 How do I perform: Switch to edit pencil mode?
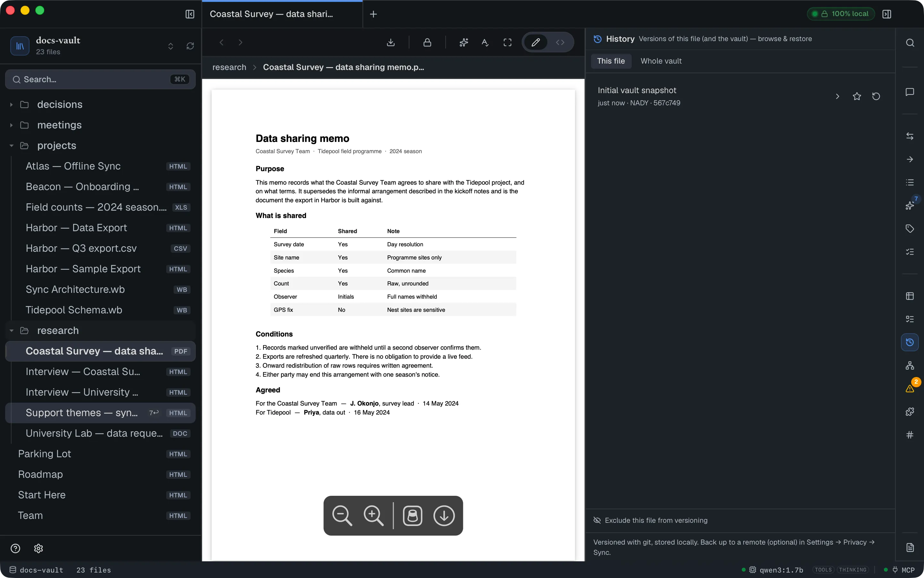pyautogui.click(x=535, y=42)
